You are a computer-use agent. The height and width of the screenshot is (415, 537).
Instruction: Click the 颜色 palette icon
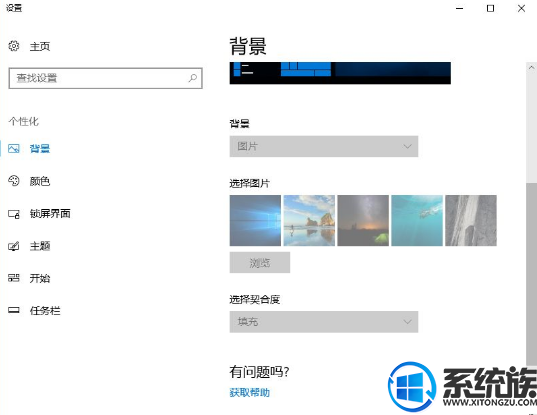pos(14,181)
